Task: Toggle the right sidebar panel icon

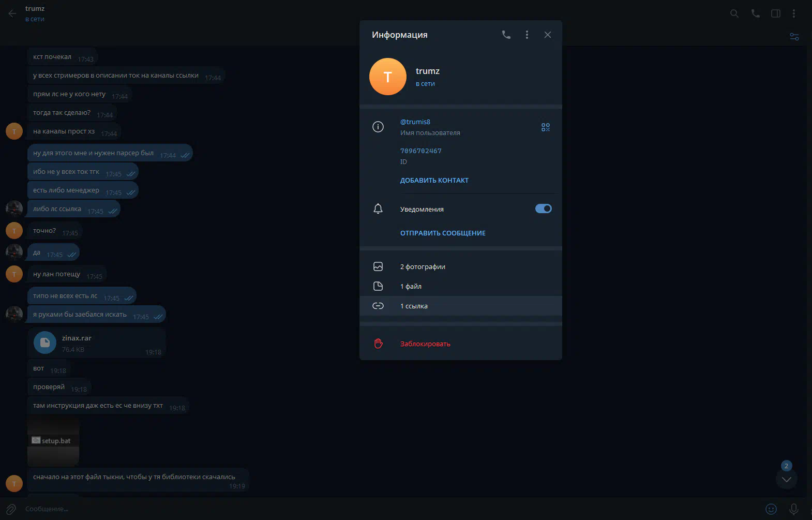Action: pos(775,13)
